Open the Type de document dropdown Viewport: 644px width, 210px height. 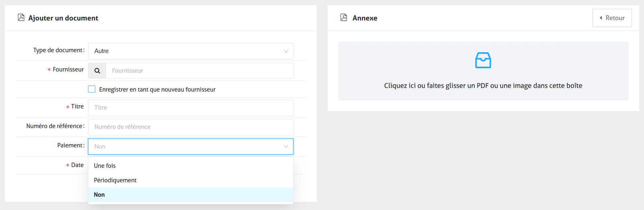point(190,51)
